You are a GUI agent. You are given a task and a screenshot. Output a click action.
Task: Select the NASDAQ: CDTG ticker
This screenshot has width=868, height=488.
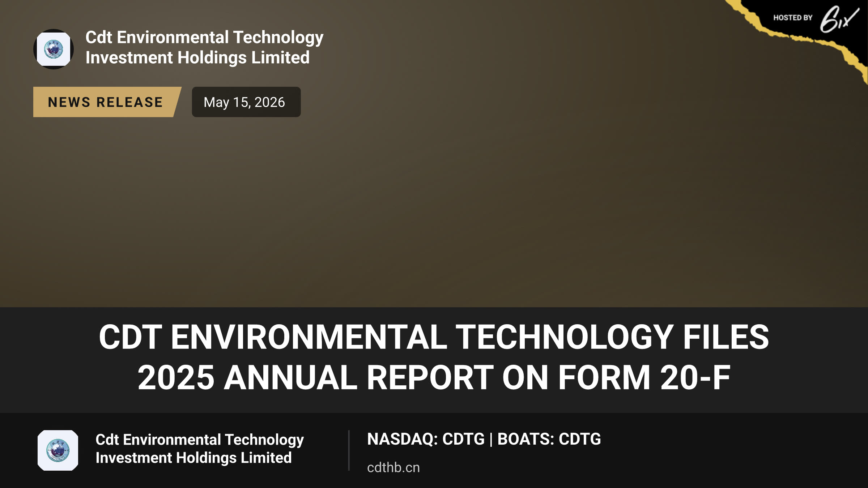click(426, 439)
